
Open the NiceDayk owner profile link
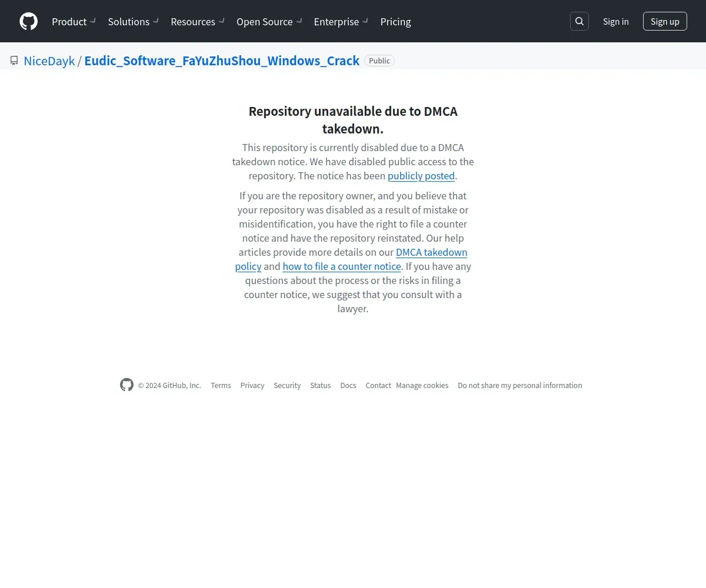click(x=49, y=61)
